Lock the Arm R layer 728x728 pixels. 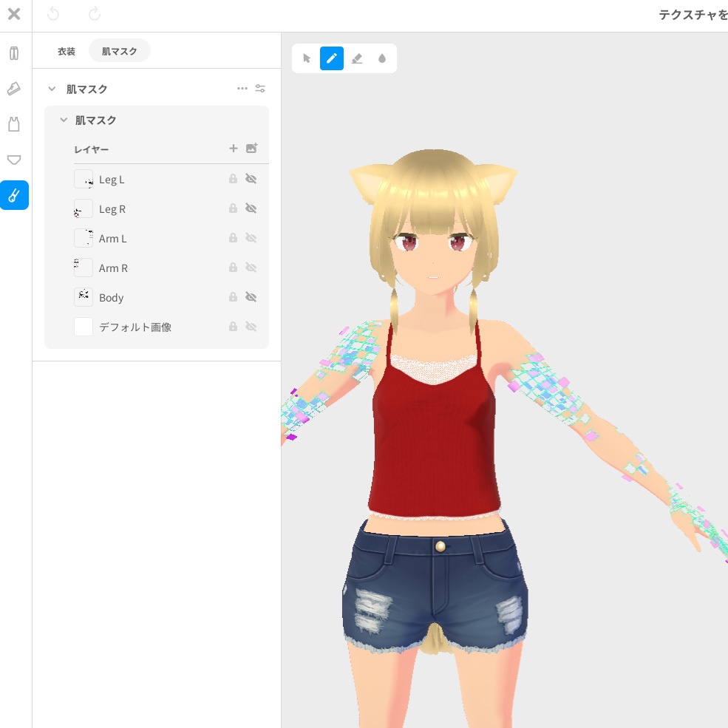[233, 268]
